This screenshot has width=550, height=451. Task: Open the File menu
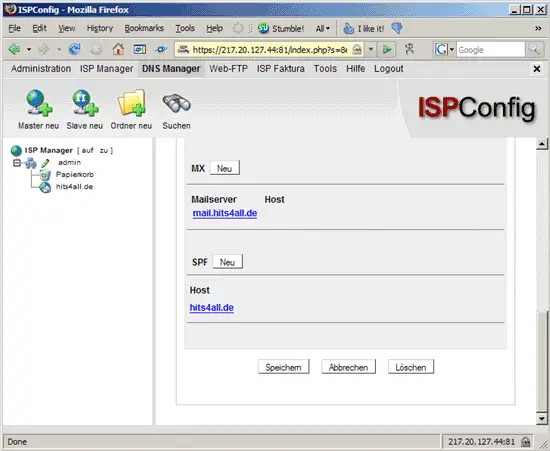14,28
